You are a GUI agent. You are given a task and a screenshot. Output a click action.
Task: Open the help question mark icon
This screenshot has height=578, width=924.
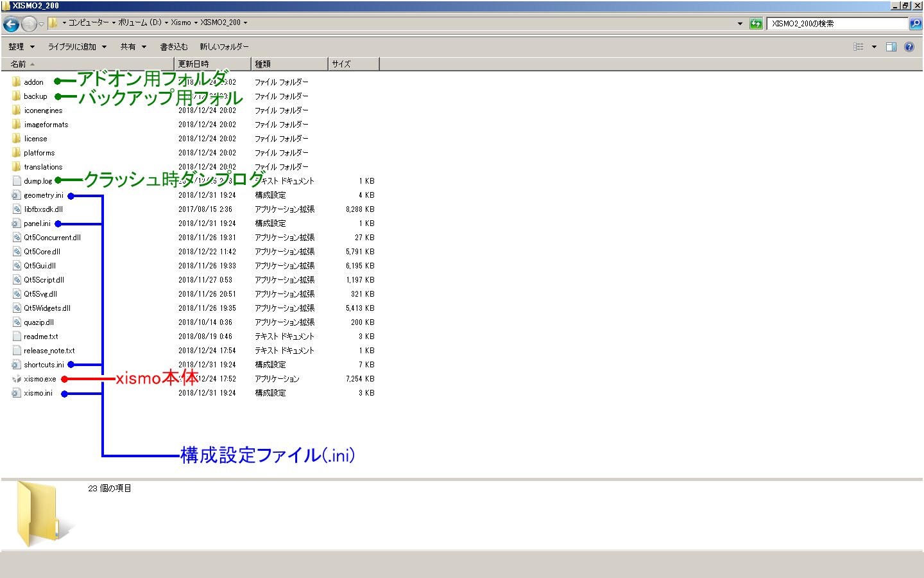tap(909, 47)
